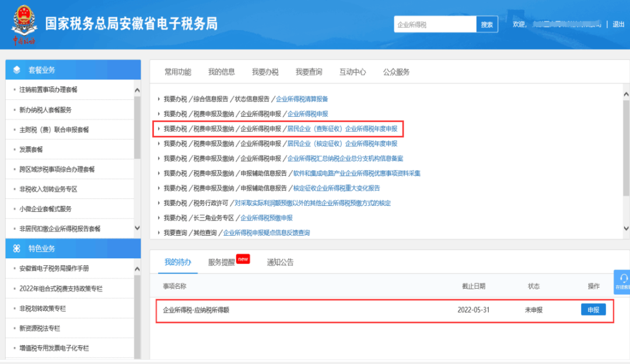
Task: Open 跨区域涉税事项综合办理套餐 item
Action: click(x=57, y=169)
